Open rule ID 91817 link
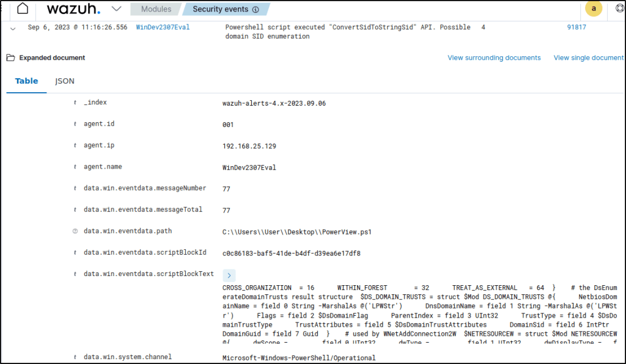This screenshot has width=626, height=364. [576, 27]
